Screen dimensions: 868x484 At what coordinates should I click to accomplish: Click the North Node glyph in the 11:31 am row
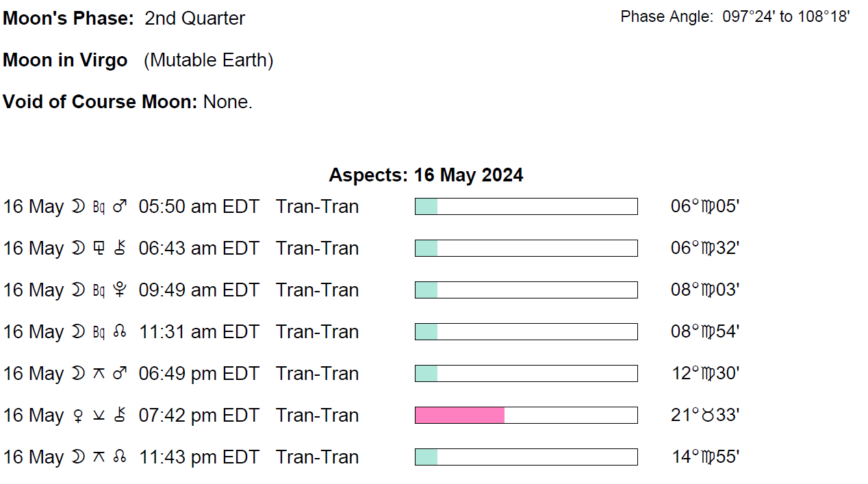click(x=120, y=332)
